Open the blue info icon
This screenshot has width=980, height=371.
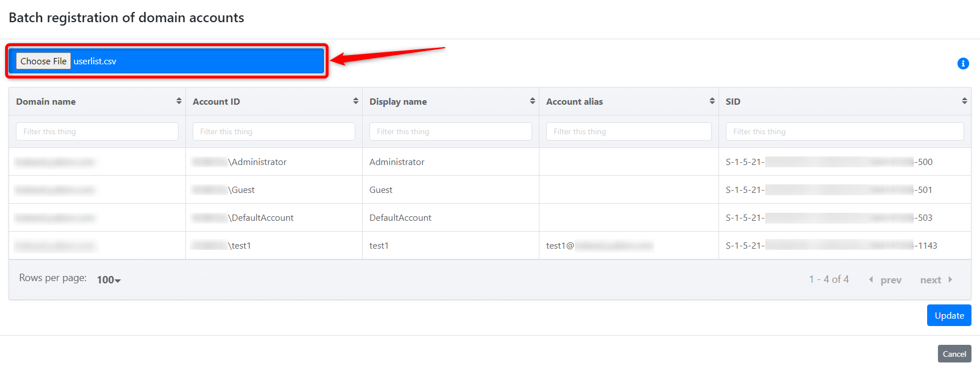pos(963,64)
